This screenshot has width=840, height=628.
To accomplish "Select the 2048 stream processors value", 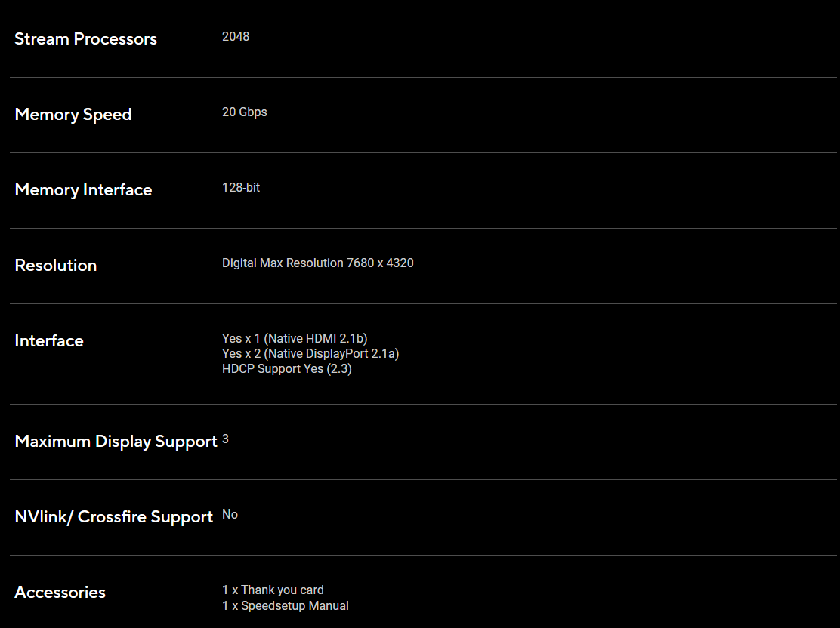I will pyautogui.click(x=236, y=36).
